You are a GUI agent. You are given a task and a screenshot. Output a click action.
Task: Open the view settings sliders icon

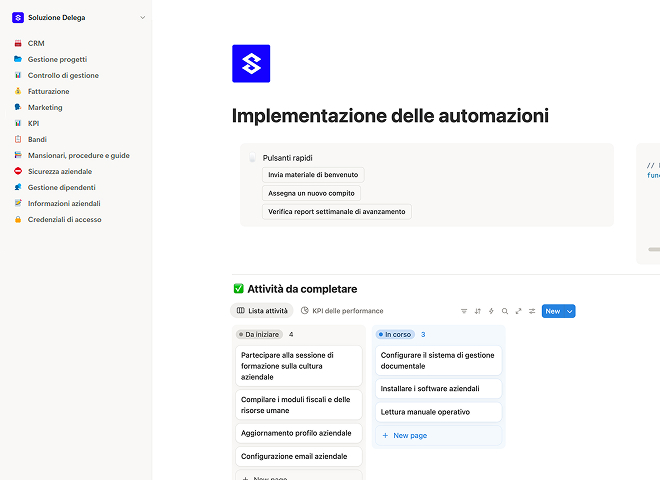point(532,311)
